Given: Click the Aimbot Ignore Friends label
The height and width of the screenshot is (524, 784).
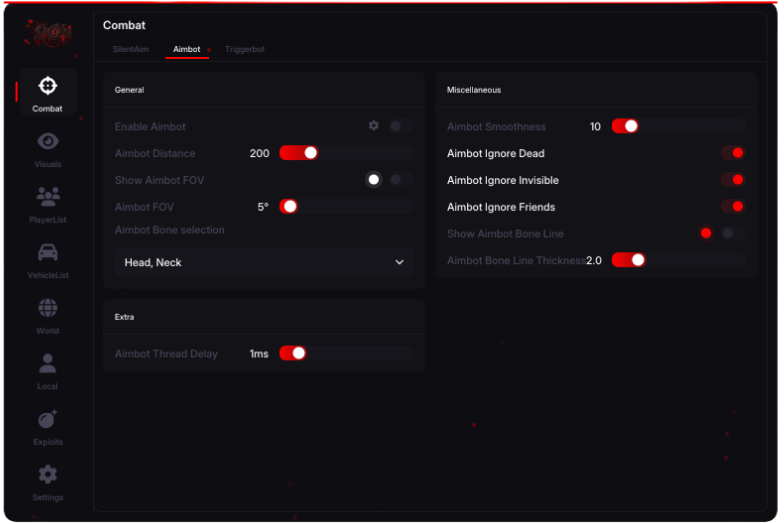Looking at the screenshot, I should (501, 207).
